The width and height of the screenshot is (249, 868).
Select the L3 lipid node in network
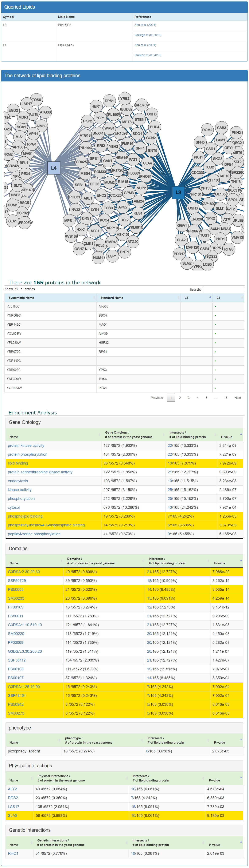pos(178,192)
